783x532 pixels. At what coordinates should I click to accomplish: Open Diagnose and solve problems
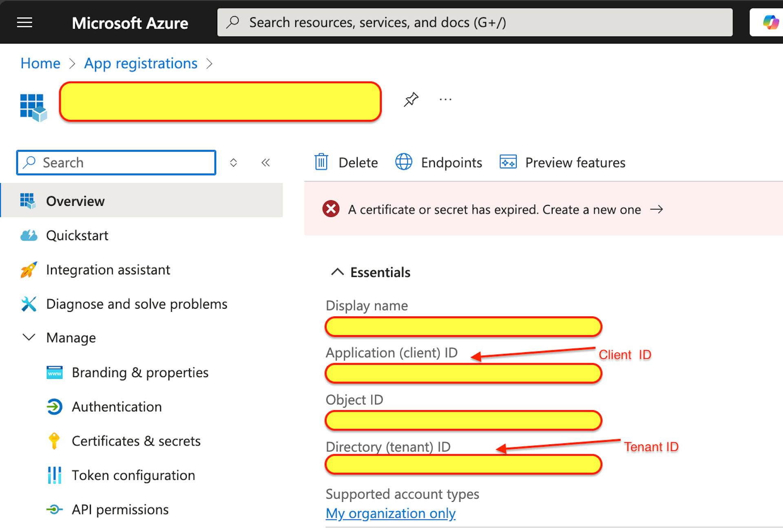[x=137, y=304]
